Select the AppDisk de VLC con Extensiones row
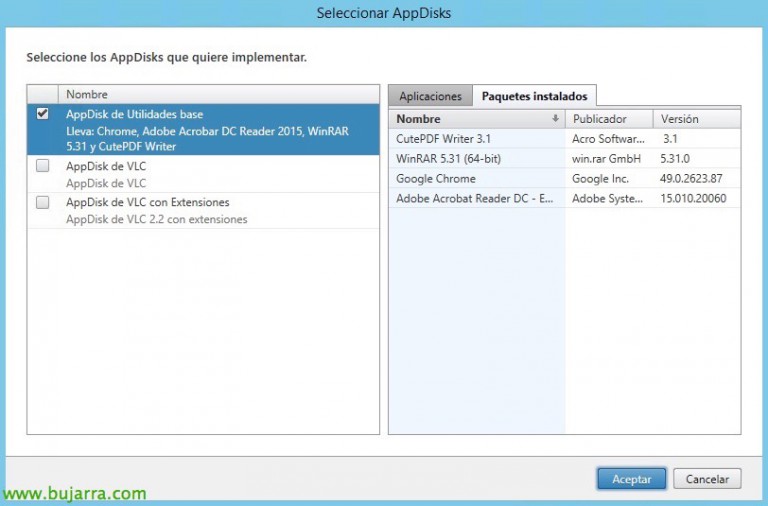The image size is (768, 506). pyautogui.click(x=203, y=211)
